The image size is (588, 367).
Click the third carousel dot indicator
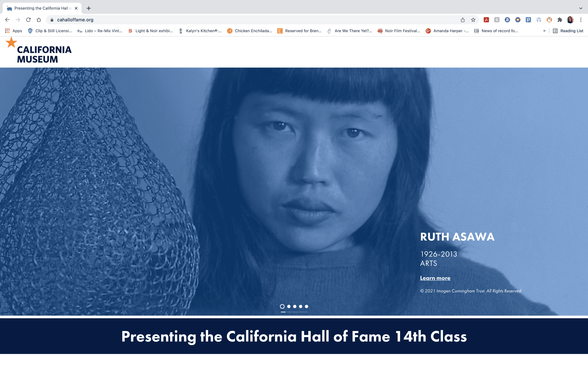coord(294,306)
